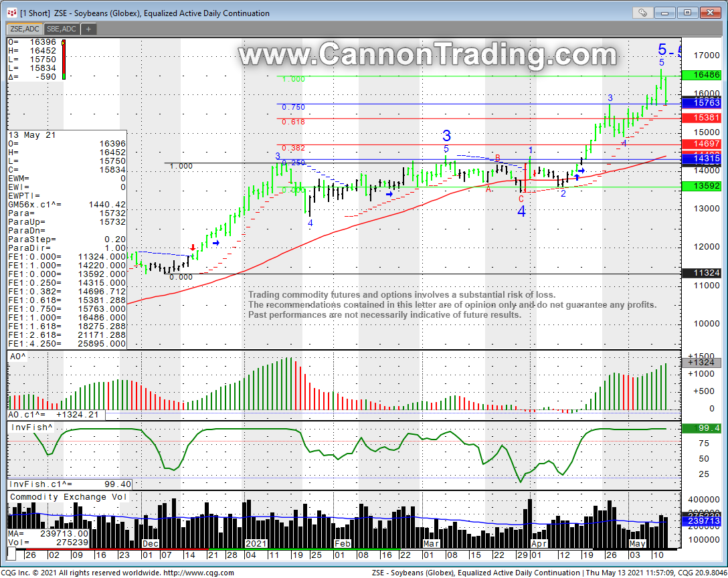This screenshot has height=578, width=728.
Task: Click the Apr month marker on time axis
Action: tap(539, 544)
